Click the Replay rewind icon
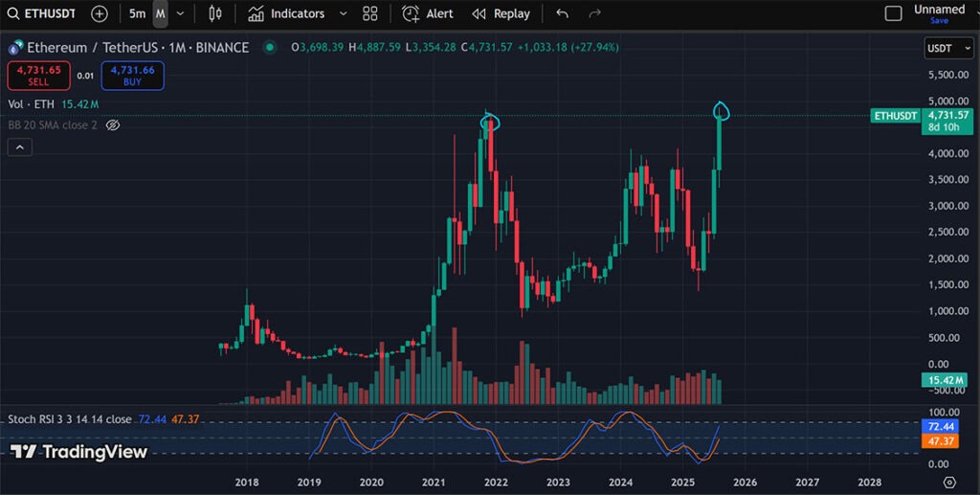Screen dimensions: 980x495 (x=479, y=13)
